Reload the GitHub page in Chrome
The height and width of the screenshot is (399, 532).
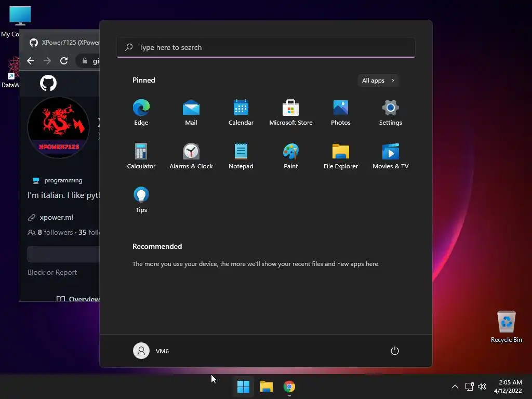(x=64, y=61)
